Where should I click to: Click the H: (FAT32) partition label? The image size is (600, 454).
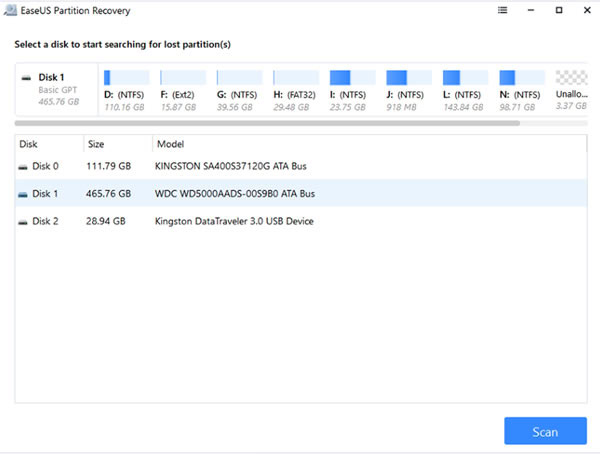[295, 95]
